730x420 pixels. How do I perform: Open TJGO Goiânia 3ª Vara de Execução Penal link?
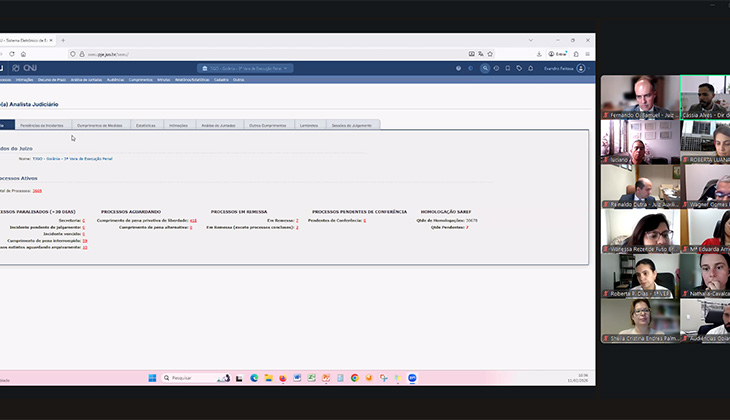72,159
